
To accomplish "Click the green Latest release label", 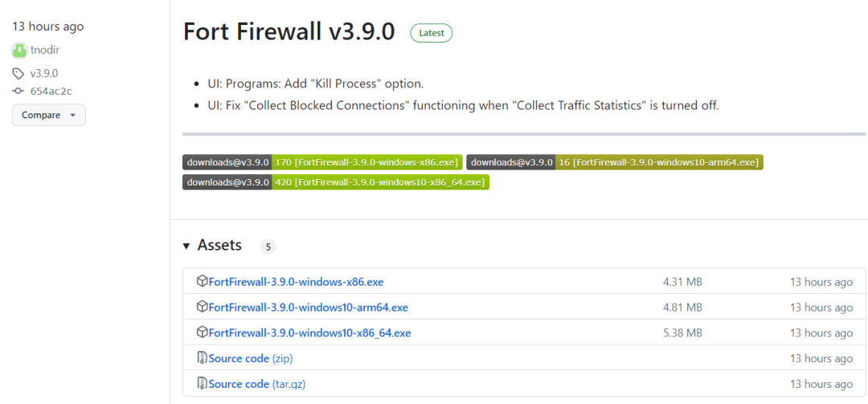I will pyautogui.click(x=432, y=33).
